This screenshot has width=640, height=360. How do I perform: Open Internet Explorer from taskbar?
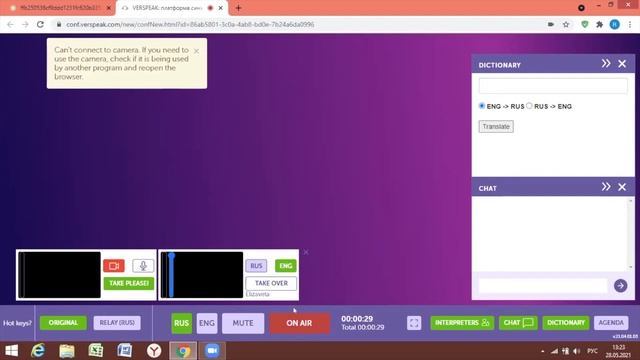pos(38,351)
